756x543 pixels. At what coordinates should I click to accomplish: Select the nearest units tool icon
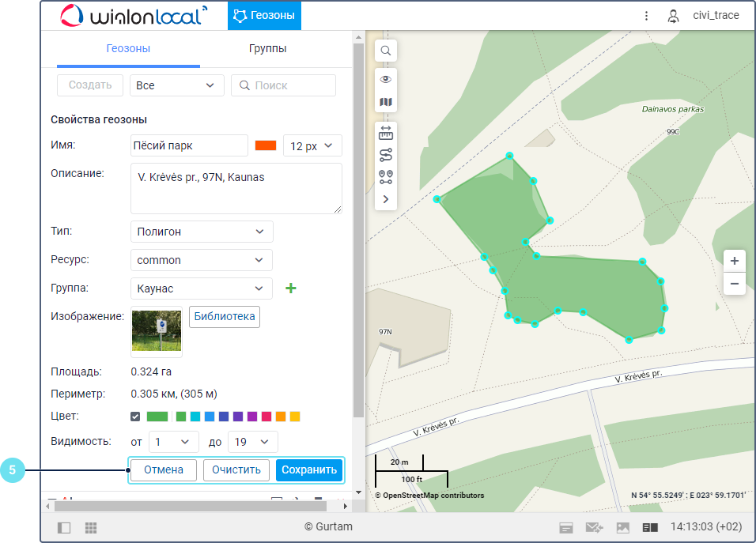pos(386,177)
